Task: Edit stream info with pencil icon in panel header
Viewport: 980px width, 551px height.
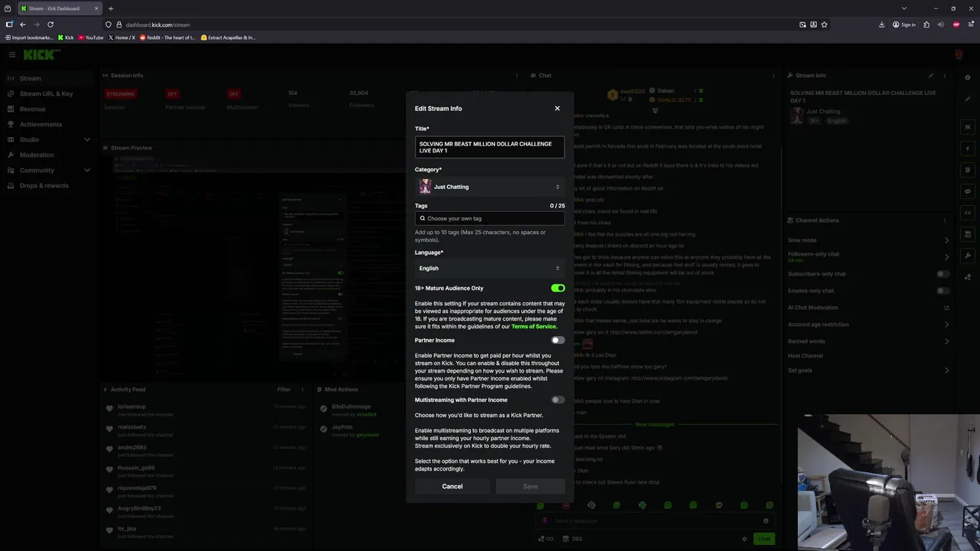Action: pos(931,76)
